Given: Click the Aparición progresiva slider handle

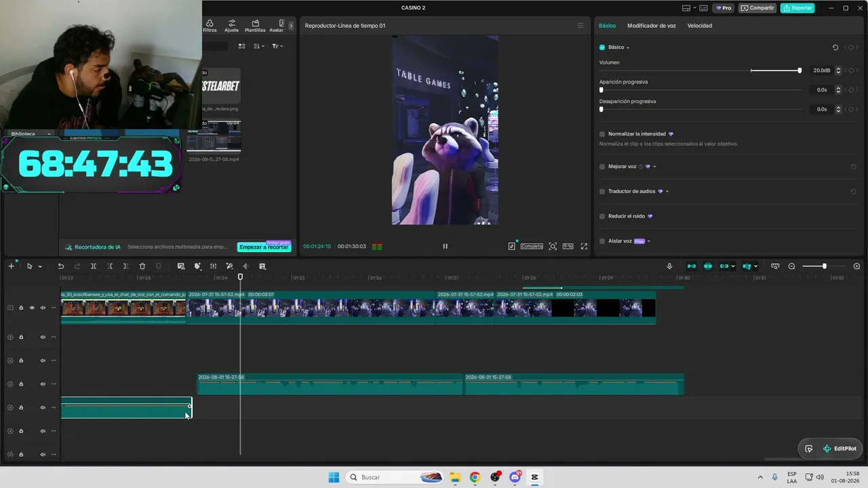Looking at the screenshot, I should pyautogui.click(x=601, y=89).
